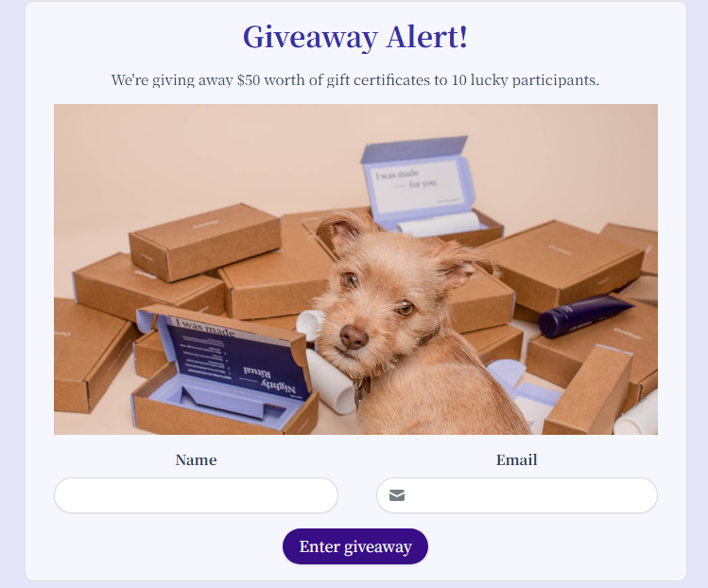Screen dimensions: 708x588
Task: Click the Giveaway Alert! heading
Action: [355, 37]
